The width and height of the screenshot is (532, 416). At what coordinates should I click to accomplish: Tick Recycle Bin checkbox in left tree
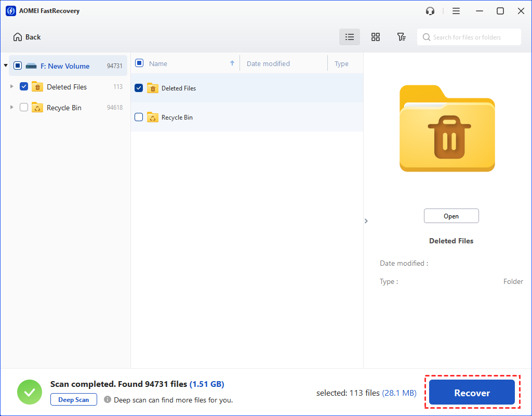click(24, 108)
